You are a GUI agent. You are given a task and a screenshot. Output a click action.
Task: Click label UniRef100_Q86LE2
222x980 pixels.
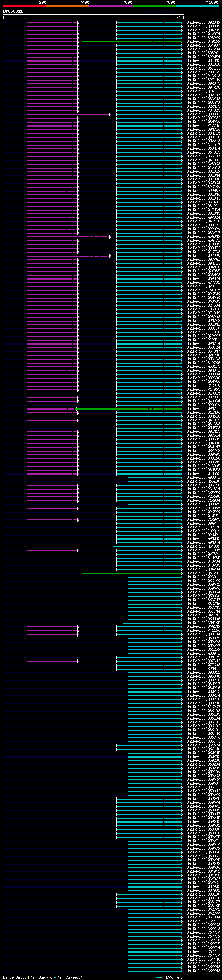[x=203, y=787]
